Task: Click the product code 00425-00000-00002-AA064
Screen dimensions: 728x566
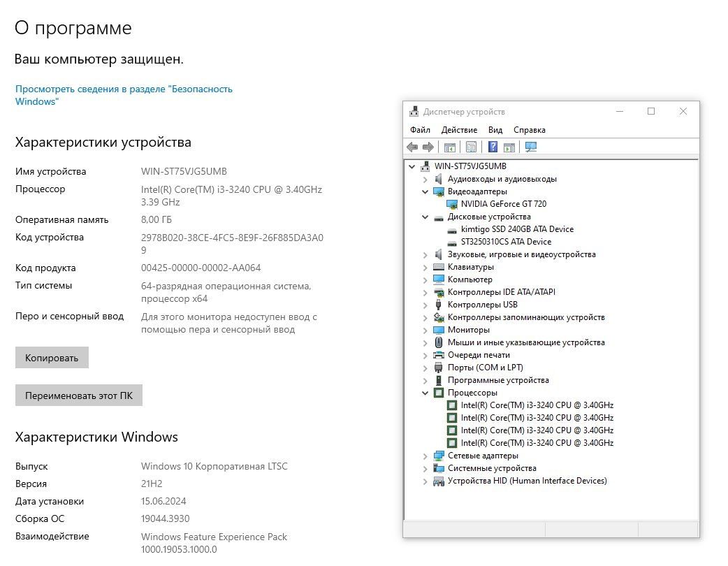Action: pyautogui.click(x=201, y=268)
